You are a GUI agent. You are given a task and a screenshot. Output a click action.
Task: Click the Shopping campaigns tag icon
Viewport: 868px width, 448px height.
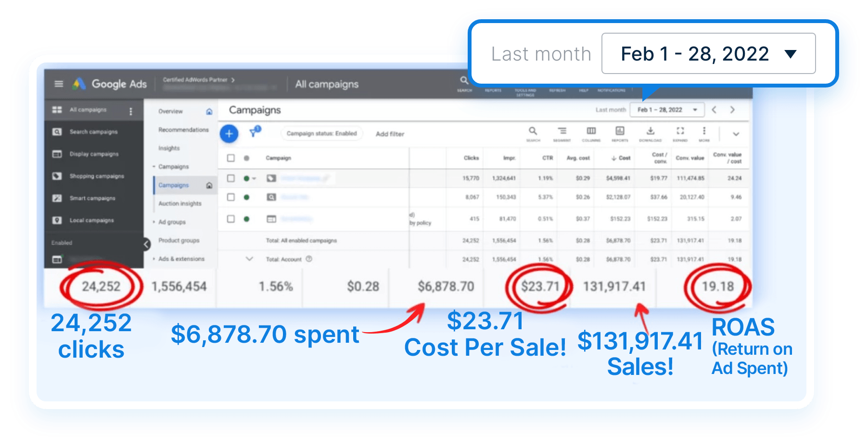click(57, 176)
